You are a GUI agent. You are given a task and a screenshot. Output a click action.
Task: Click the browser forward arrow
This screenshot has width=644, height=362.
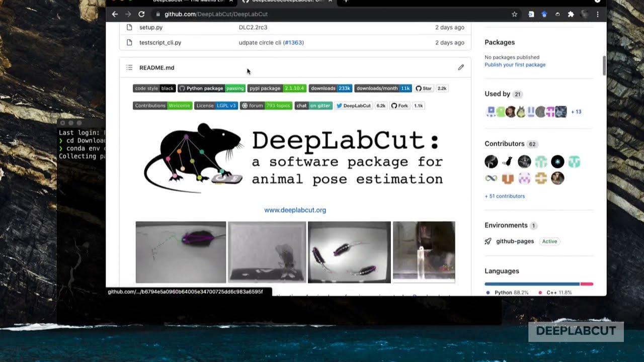[x=128, y=14]
